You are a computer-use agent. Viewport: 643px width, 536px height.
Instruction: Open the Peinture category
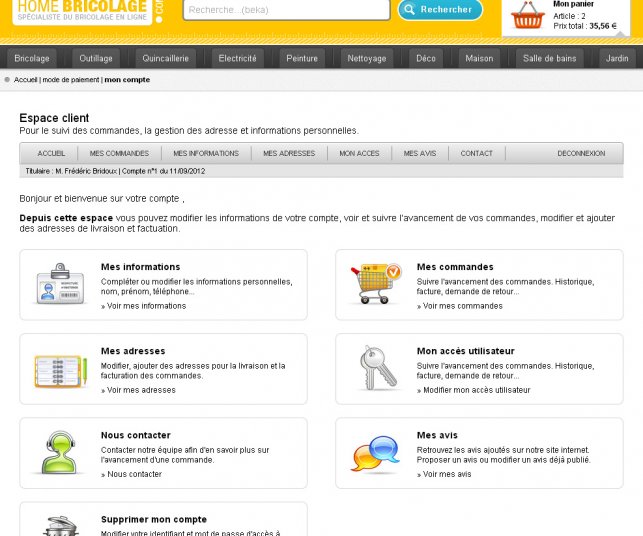302,58
